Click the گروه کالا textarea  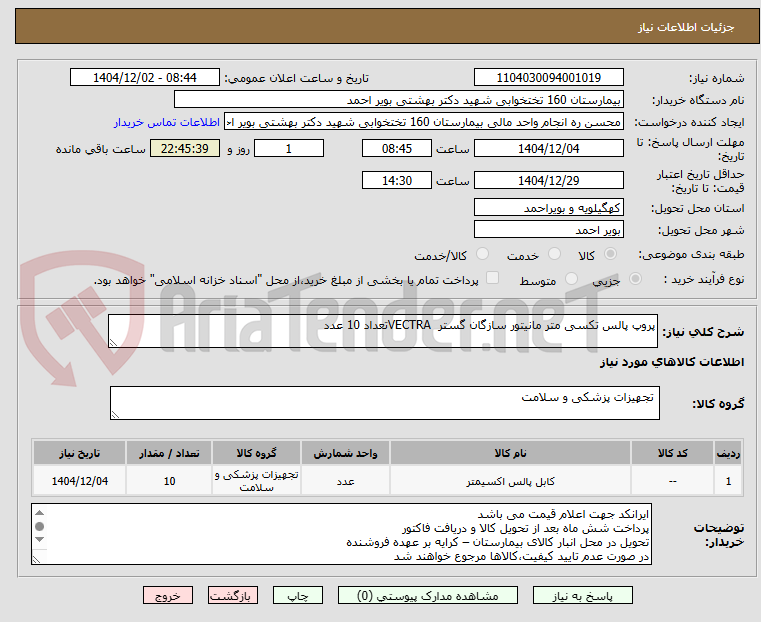(384, 403)
